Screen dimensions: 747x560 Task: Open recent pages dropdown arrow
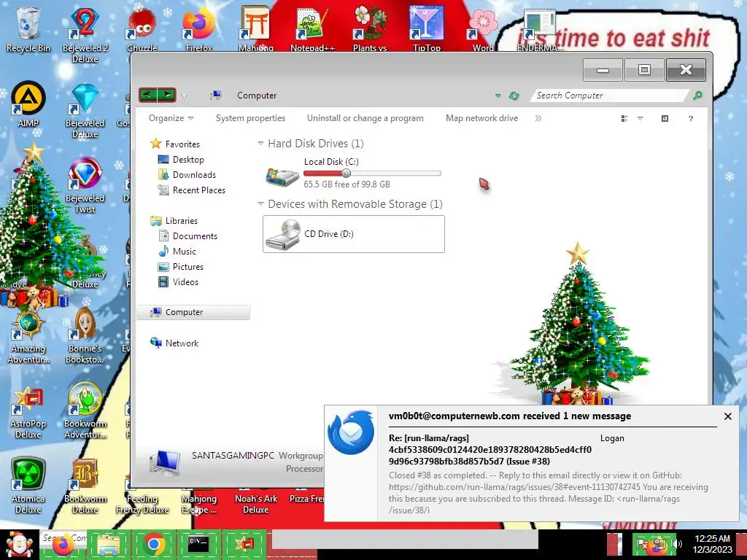click(184, 96)
